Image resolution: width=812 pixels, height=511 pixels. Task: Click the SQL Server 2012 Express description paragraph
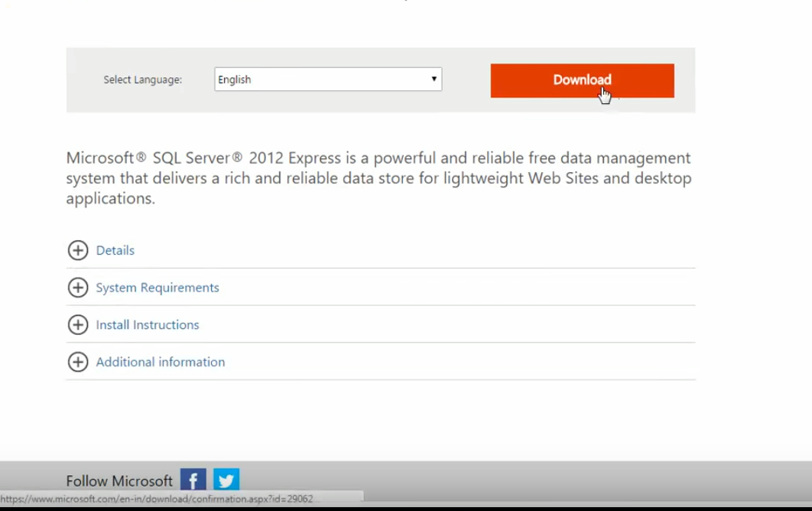pyautogui.click(x=379, y=177)
